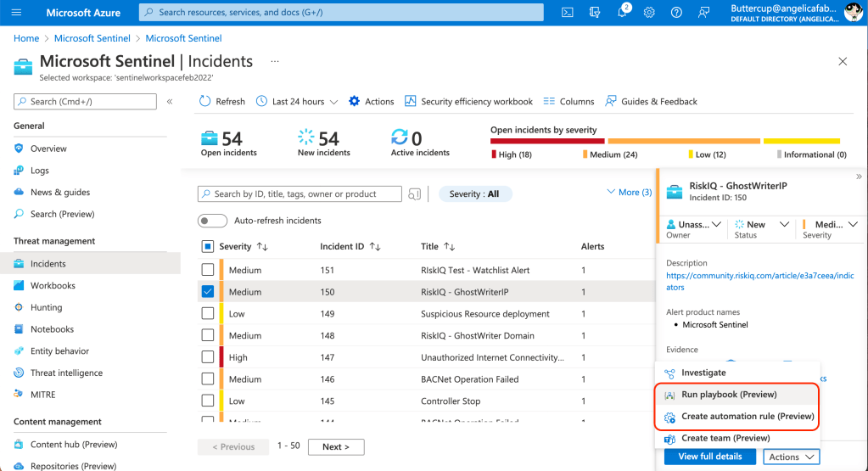Open the Actions dropdown in the details pane
The image size is (868, 471).
[791, 457]
